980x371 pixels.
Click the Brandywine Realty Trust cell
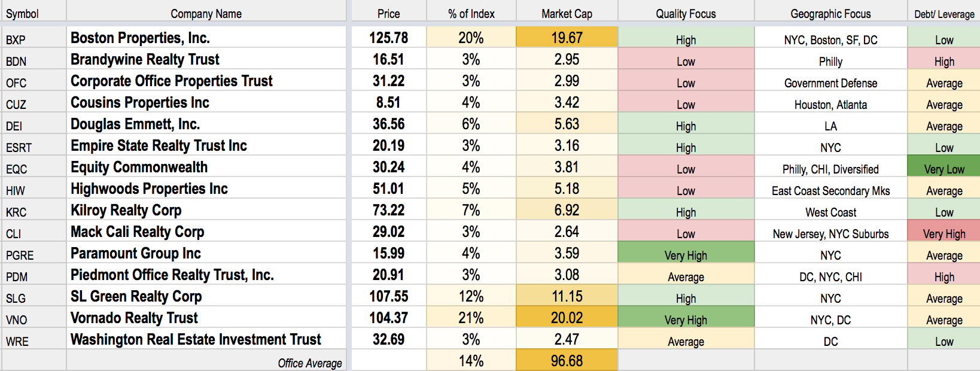(x=206, y=59)
